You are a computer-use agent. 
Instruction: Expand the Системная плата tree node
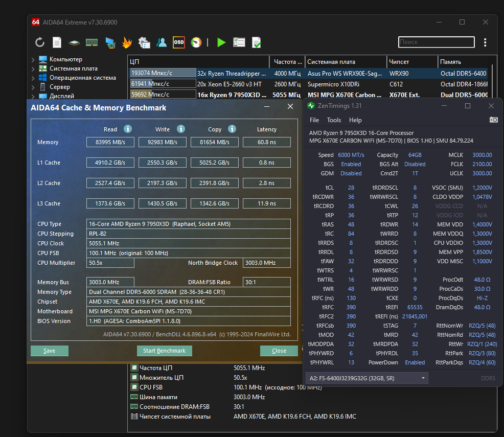pos(33,68)
